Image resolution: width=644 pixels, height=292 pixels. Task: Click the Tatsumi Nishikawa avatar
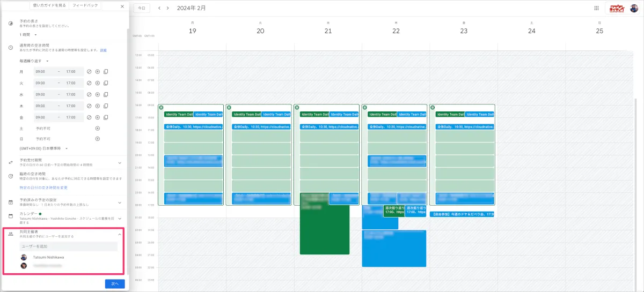coord(24,257)
